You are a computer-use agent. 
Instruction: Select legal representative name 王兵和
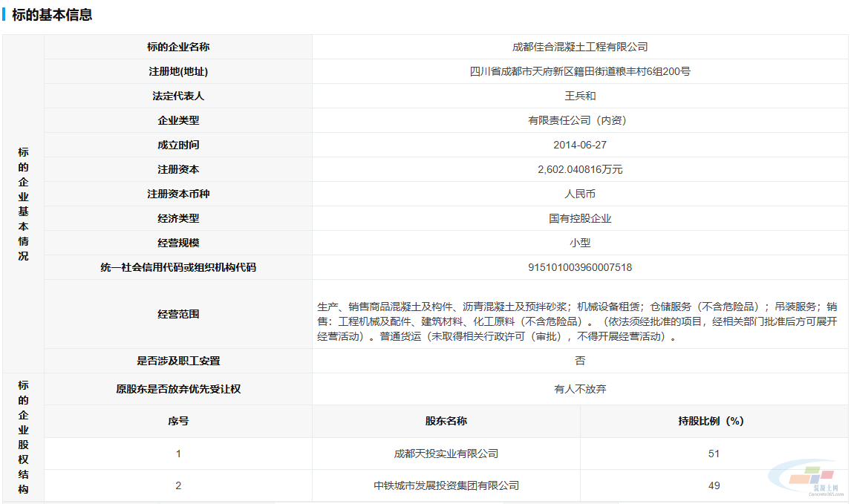(580, 96)
